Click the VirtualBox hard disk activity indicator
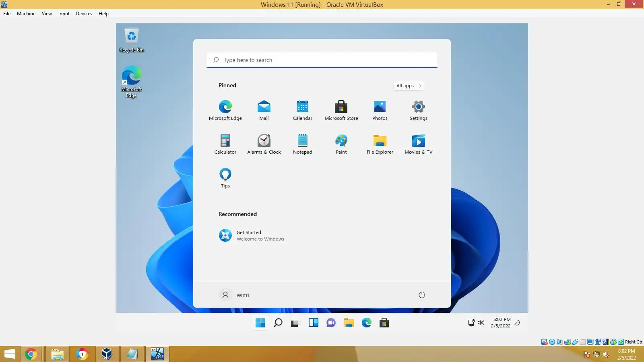Screen dimensions: 644x362 tap(544, 342)
